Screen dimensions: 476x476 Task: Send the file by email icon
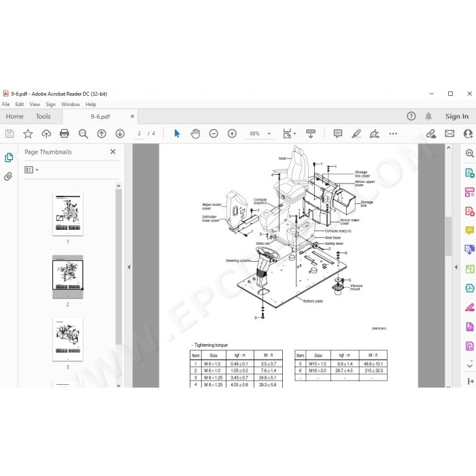click(x=449, y=133)
